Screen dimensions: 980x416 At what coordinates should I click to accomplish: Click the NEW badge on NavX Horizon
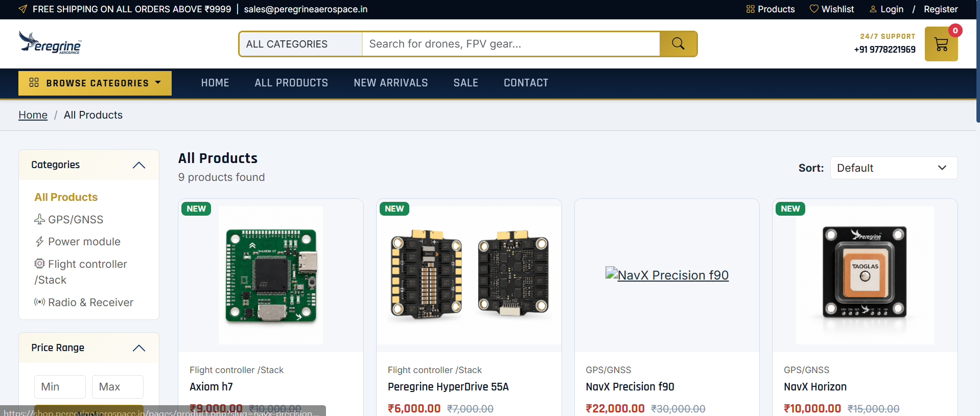[790, 209]
